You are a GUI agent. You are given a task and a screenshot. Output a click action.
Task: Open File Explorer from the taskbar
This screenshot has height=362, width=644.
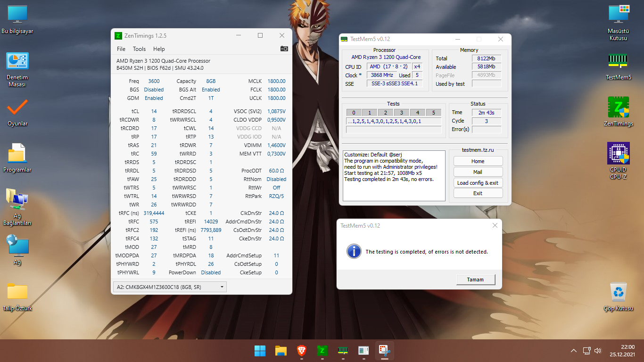[281, 351]
